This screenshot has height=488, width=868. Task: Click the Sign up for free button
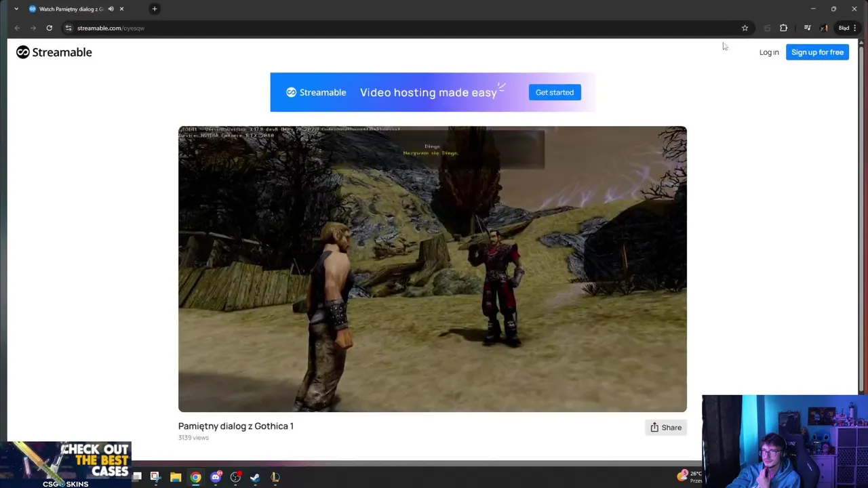coord(817,52)
